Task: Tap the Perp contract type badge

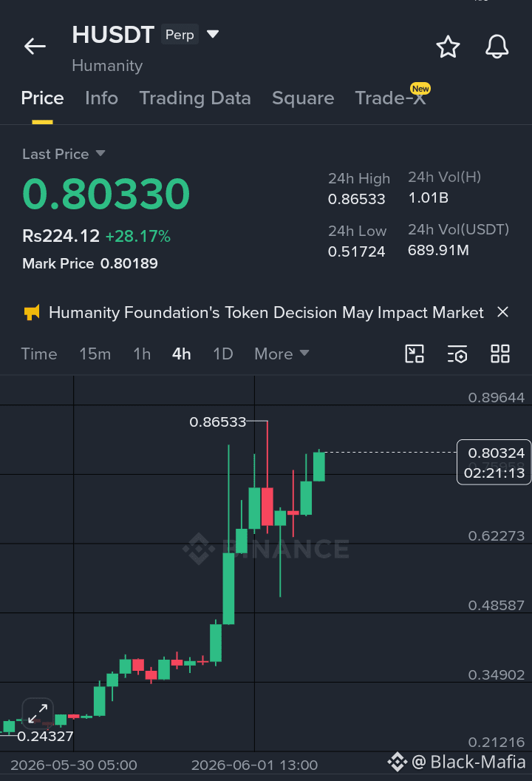Action: click(x=180, y=34)
